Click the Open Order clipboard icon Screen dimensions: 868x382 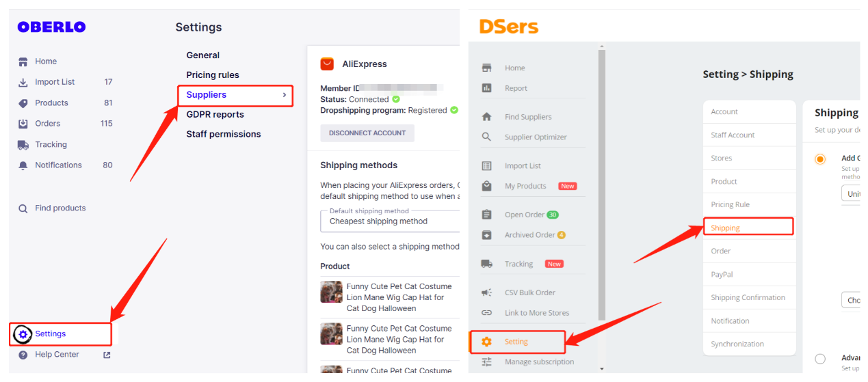[487, 215]
